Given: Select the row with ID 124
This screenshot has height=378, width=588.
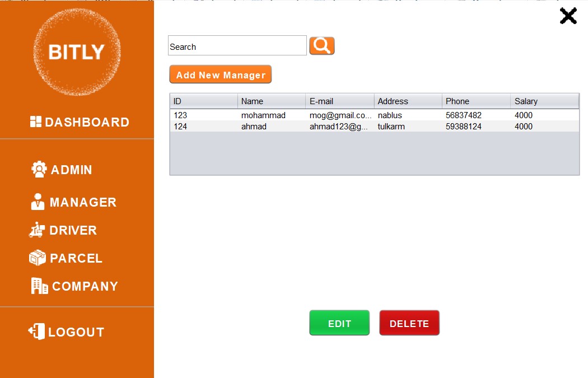Looking at the screenshot, I should [375, 127].
